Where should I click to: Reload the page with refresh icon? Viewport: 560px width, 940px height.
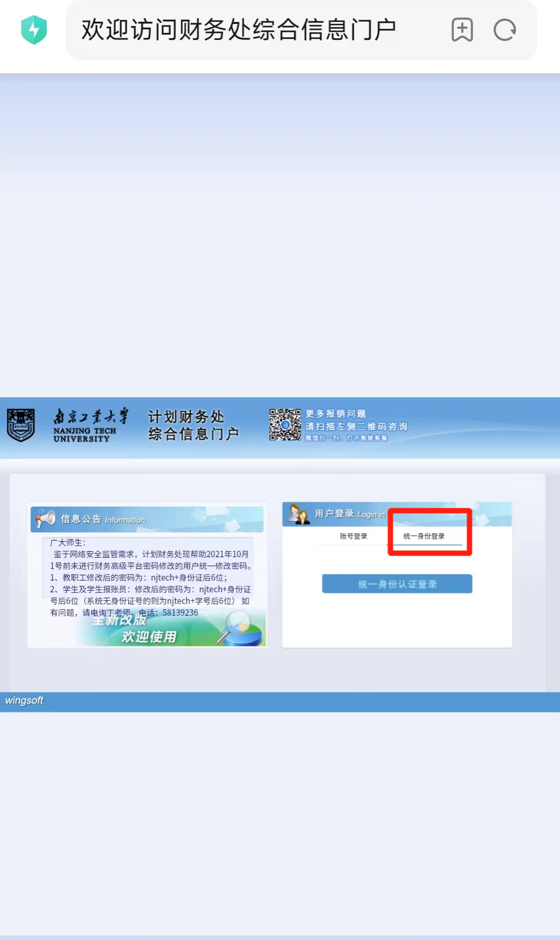pos(505,30)
